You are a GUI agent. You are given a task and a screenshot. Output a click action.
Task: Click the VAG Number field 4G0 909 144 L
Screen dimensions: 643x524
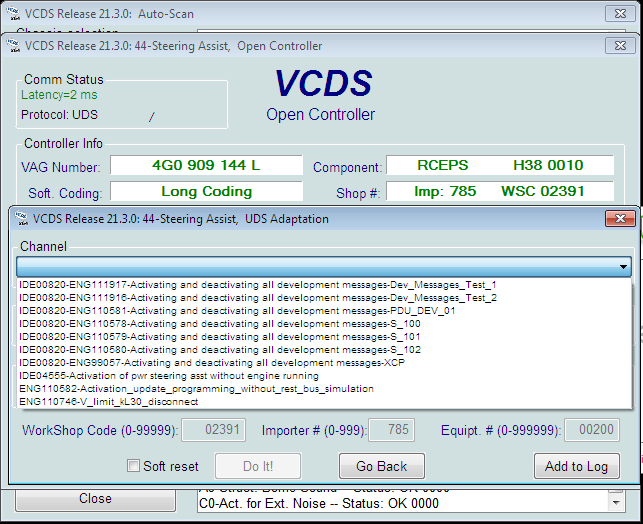206,165
